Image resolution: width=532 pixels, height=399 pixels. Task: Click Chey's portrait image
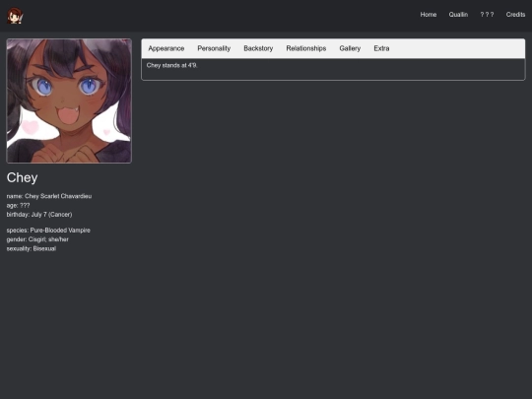[x=69, y=100]
